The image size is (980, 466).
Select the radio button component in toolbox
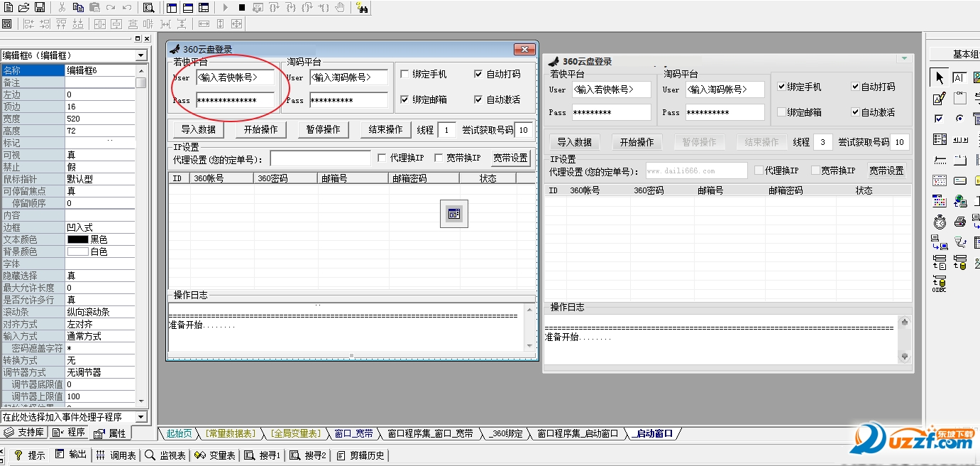(959, 119)
